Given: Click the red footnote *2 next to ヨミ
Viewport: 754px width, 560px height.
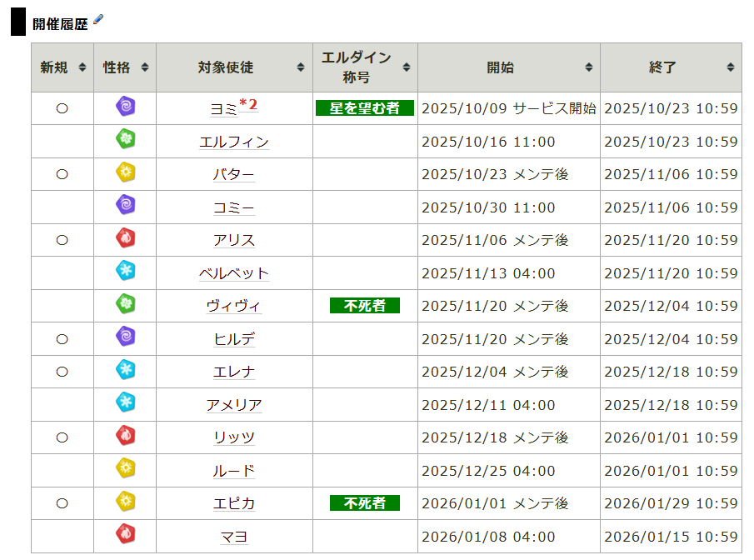Looking at the screenshot, I should coord(248,104).
